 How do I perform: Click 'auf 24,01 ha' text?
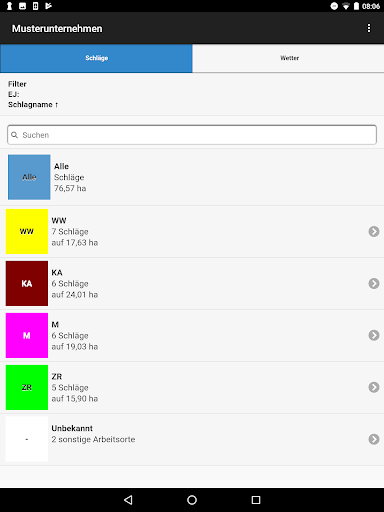pyautogui.click(x=75, y=295)
